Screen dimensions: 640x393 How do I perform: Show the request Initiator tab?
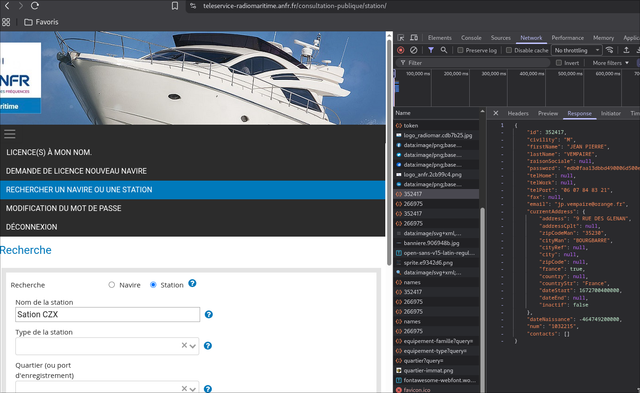pyautogui.click(x=611, y=113)
